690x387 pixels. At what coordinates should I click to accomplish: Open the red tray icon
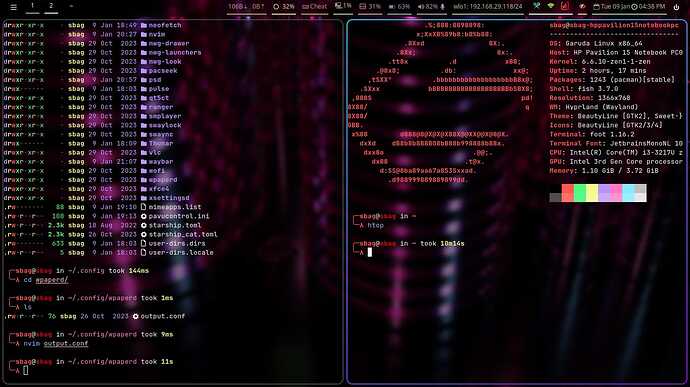pos(565,6)
